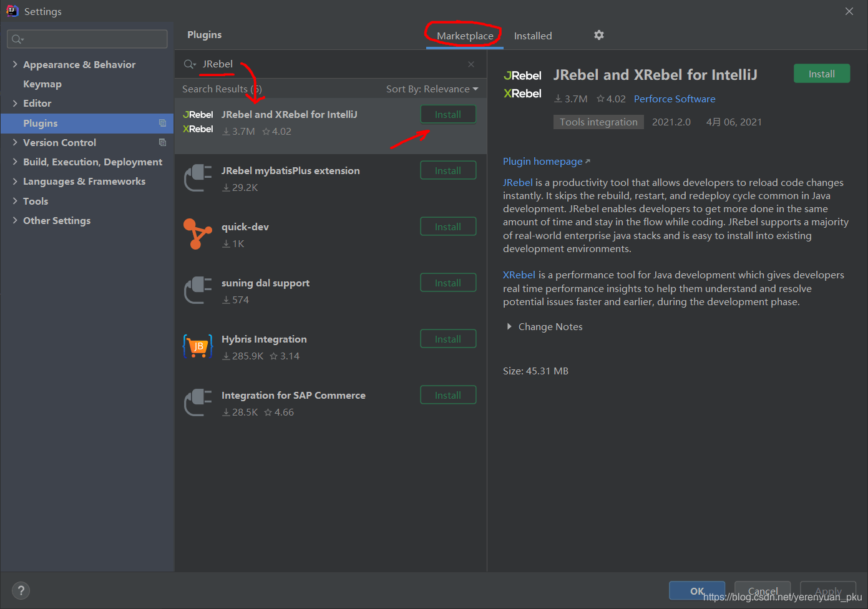Expand Languages & Frameworks node
The width and height of the screenshot is (868, 609).
(x=15, y=181)
